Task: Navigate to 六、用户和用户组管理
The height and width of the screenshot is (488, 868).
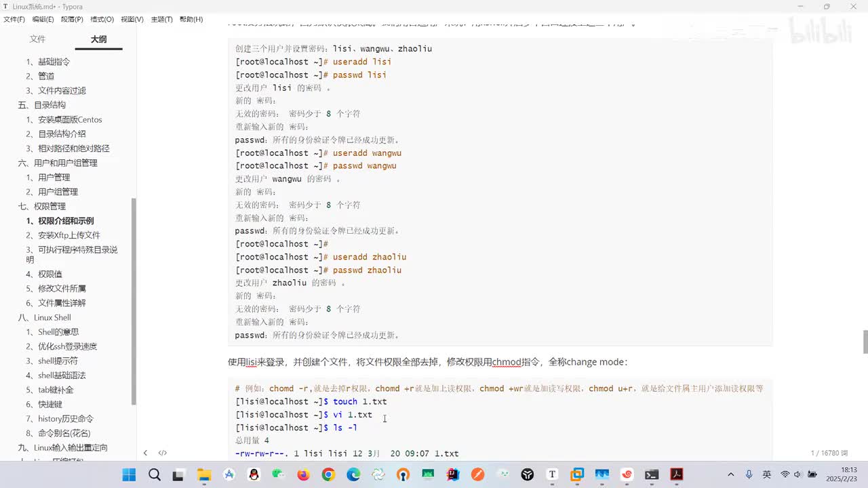Action: (58, 163)
